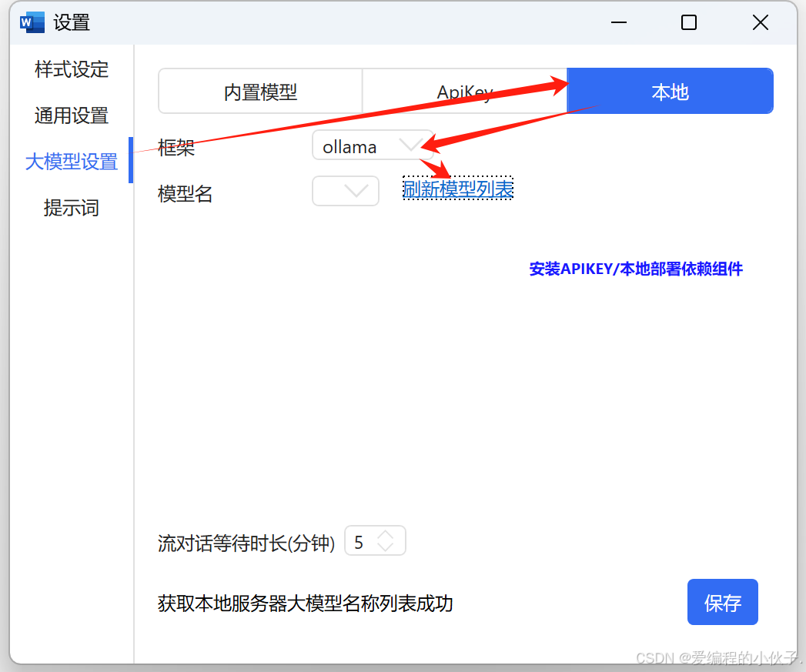Open the 框架 ollama dropdown

coord(373,145)
